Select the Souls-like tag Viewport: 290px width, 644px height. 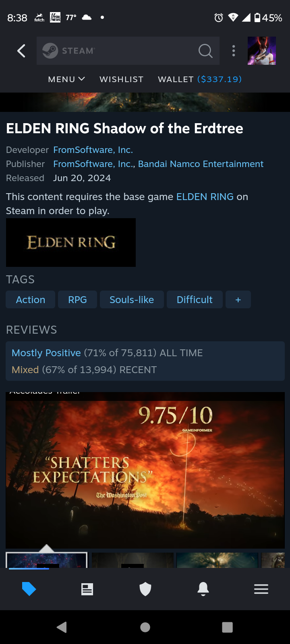point(132,300)
